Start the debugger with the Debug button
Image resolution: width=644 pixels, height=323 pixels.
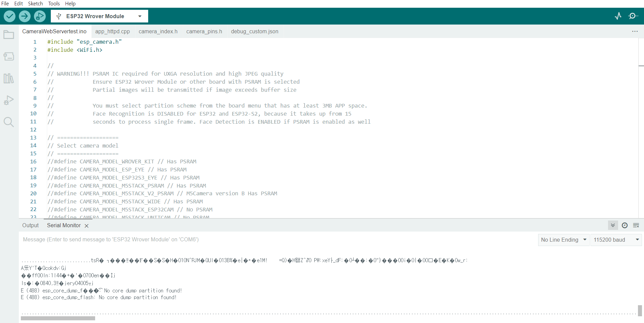[x=40, y=16]
